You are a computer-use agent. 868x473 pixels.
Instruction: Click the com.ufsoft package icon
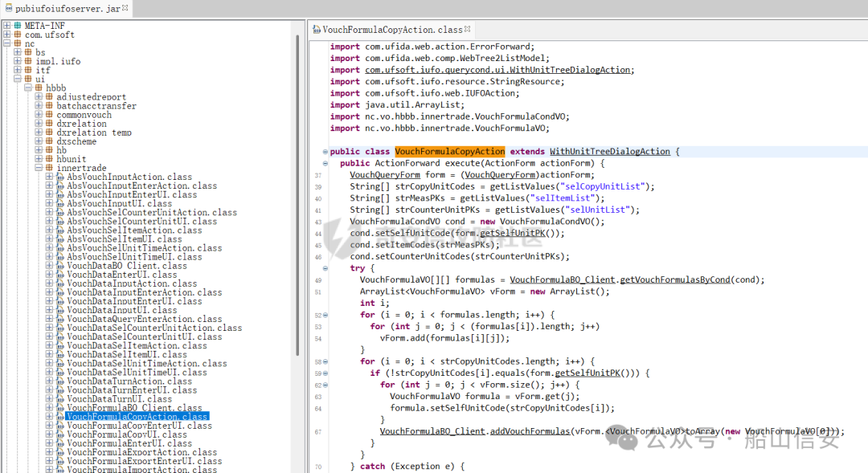18,35
